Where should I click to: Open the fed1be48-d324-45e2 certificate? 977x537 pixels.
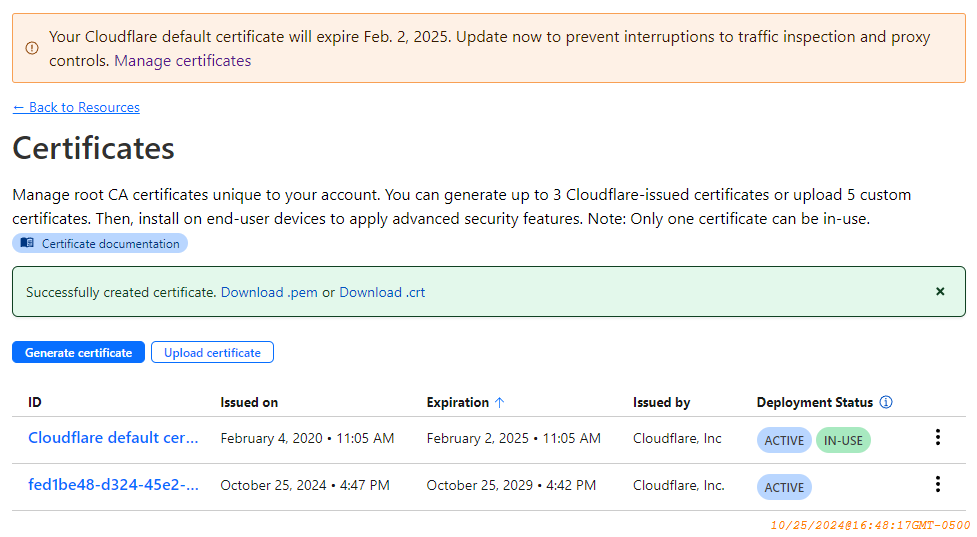tap(113, 485)
